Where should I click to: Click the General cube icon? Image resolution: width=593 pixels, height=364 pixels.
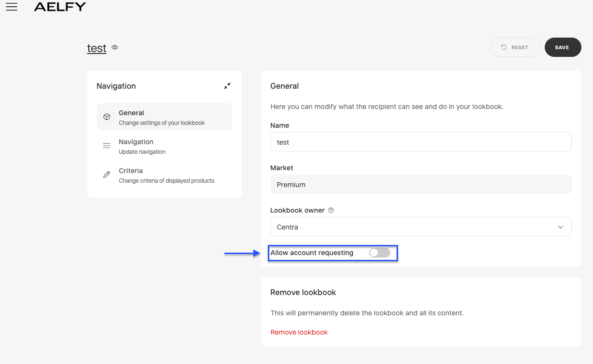107,117
